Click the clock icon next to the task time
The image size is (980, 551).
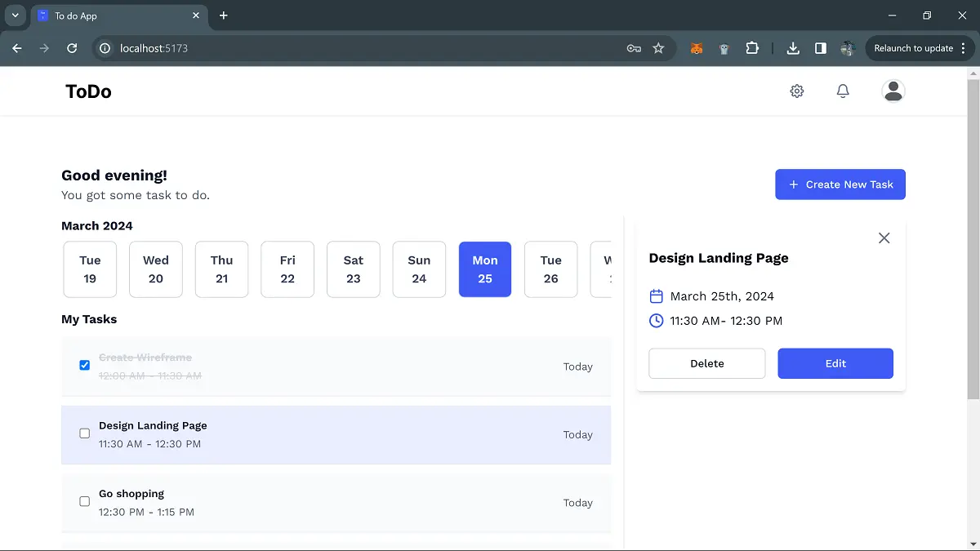(x=656, y=321)
